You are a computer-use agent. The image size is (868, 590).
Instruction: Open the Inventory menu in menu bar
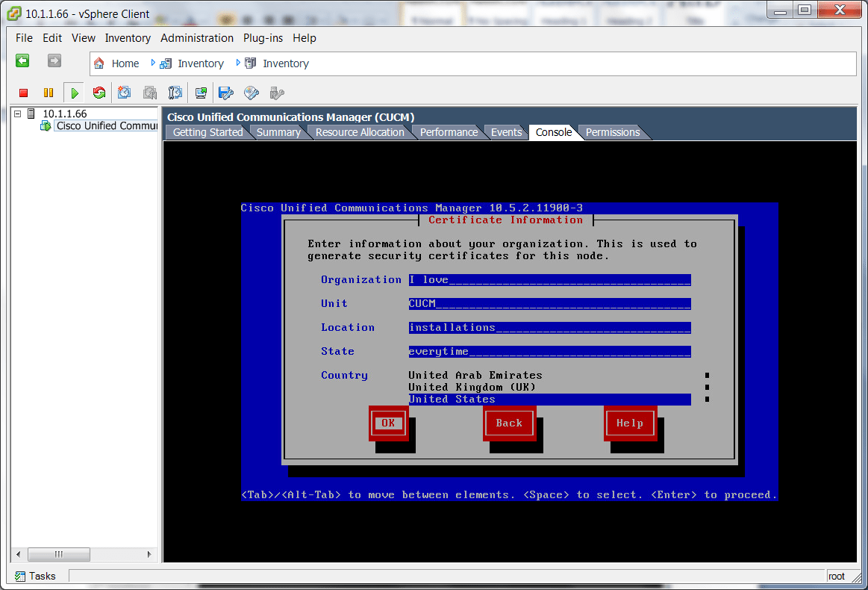tap(128, 38)
